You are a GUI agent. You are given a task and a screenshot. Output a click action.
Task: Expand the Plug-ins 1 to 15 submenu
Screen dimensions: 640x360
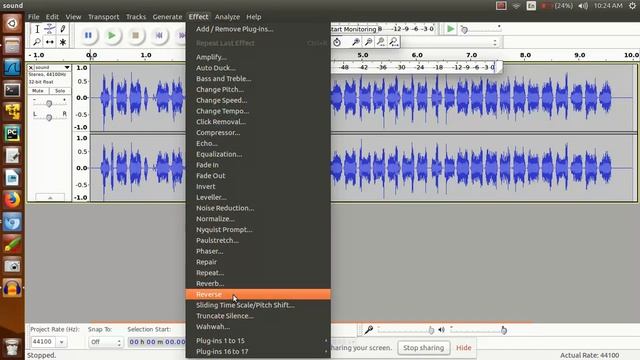[258, 340]
